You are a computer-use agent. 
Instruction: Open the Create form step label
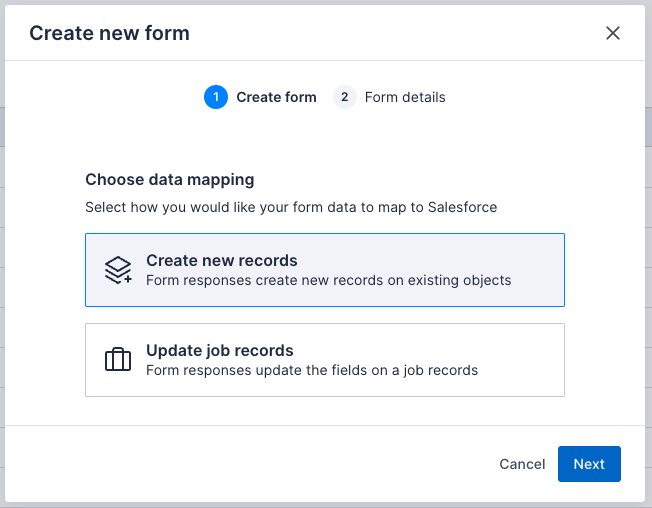pyautogui.click(x=277, y=97)
